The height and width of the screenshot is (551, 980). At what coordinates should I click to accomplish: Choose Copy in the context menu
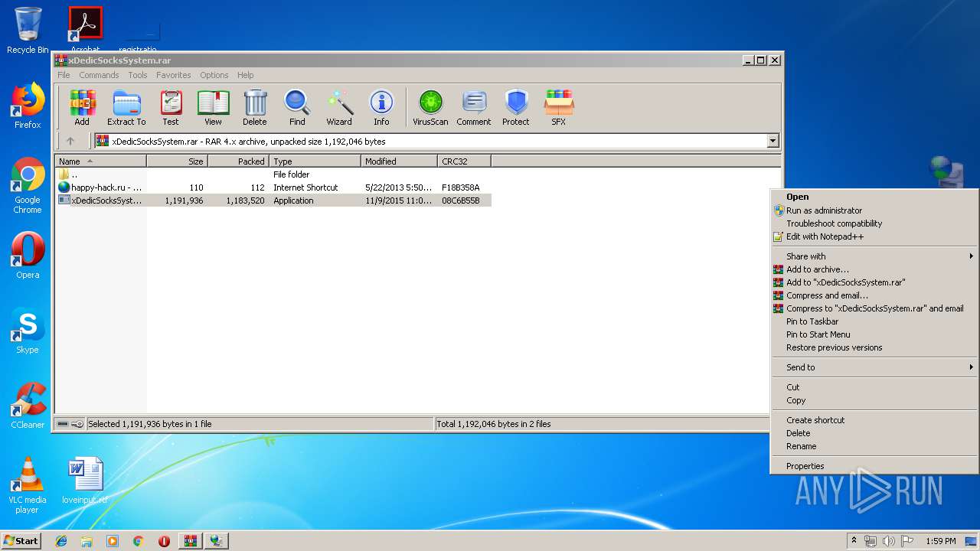click(874, 400)
